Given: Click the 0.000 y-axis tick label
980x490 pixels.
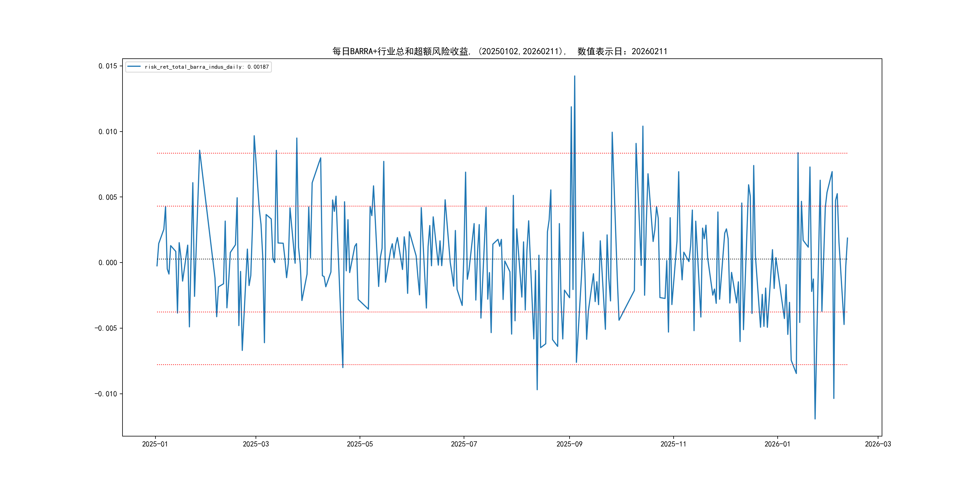Looking at the screenshot, I should pos(108,263).
